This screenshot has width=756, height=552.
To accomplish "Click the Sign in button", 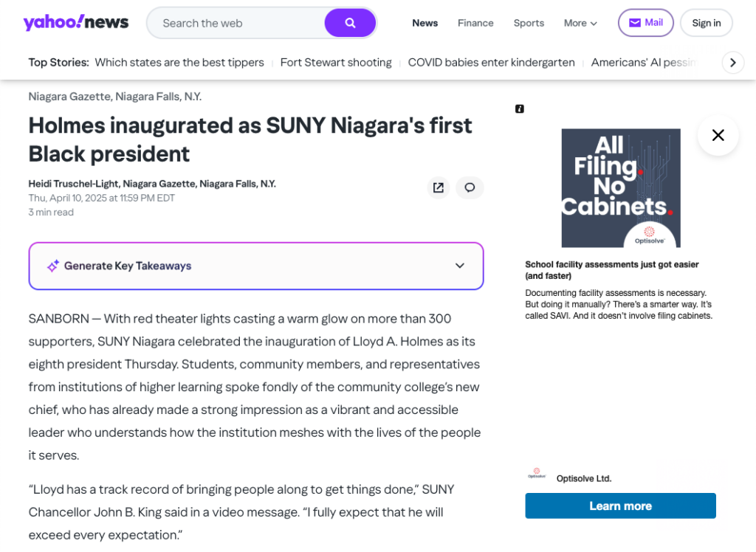I will pyautogui.click(x=706, y=23).
